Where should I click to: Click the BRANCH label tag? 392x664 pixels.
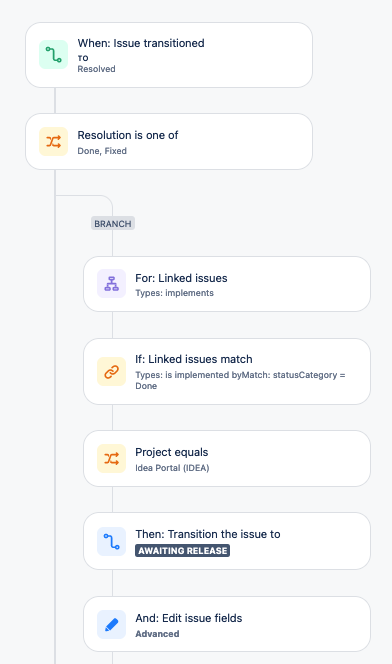click(x=113, y=224)
